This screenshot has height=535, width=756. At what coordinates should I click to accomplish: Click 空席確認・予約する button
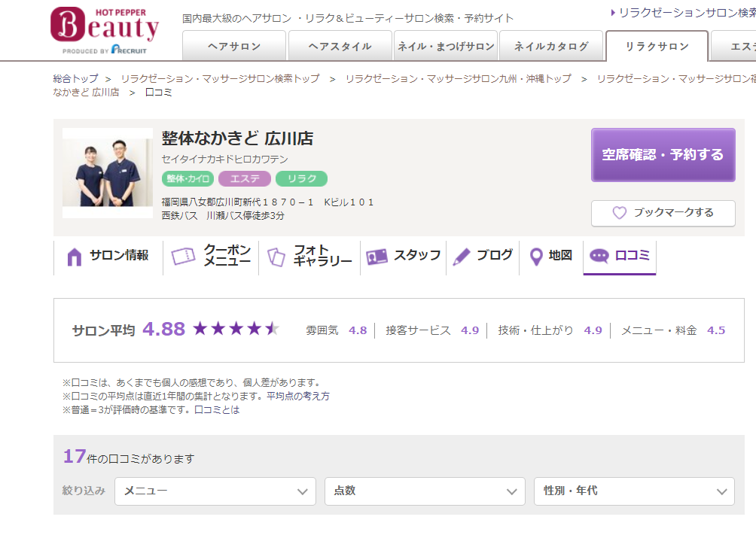point(663,155)
